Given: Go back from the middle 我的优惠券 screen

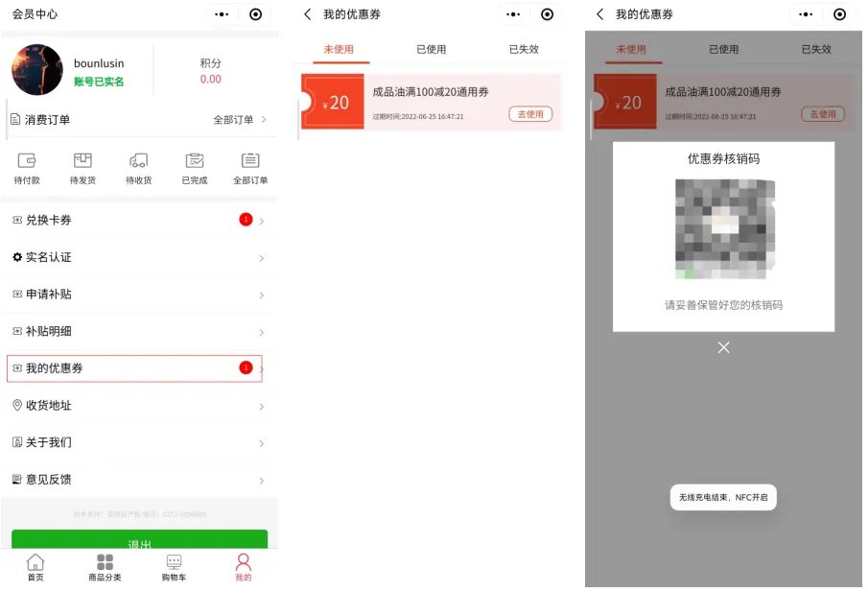Looking at the screenshot, I should click(x=308, y=14).
